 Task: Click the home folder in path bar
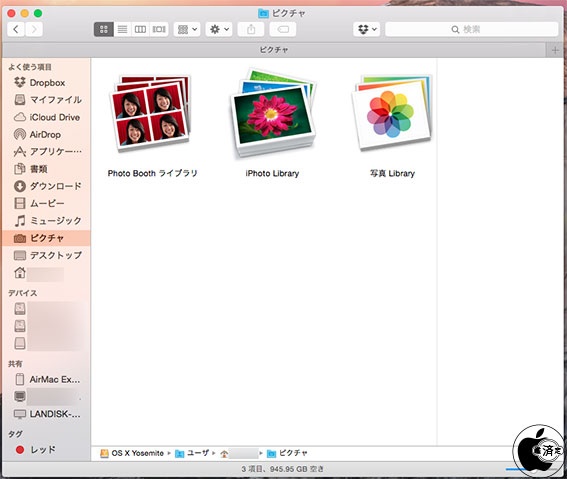coord(239,453)
